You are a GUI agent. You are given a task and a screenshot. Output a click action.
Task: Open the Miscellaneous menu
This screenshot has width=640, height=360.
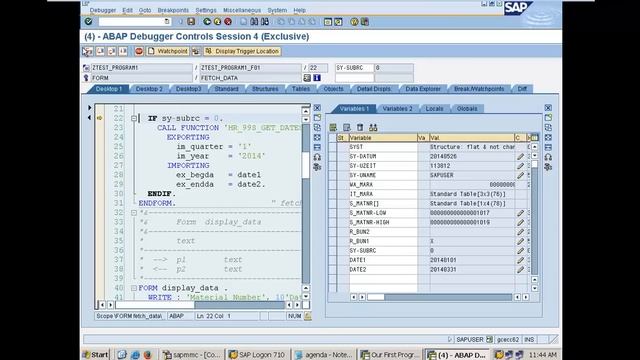click(x=242, y=10)
